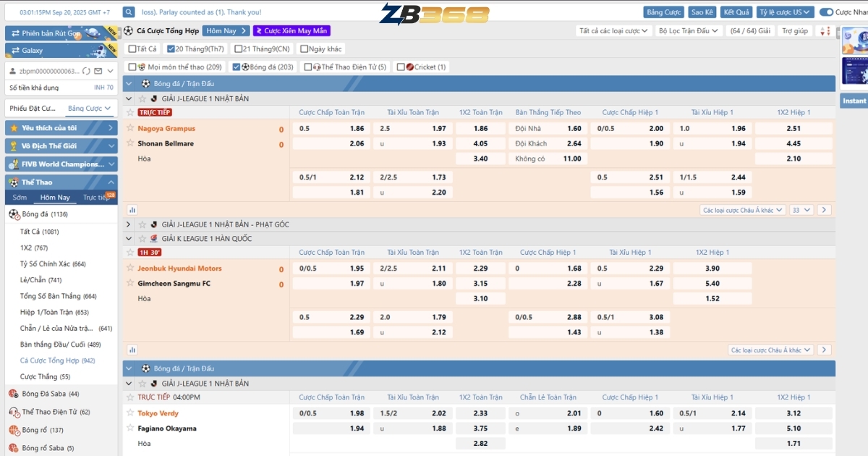868x456 pixels.
Task: Star the 1H 30' Jeonbuk match row
Action: coord(130,253)
